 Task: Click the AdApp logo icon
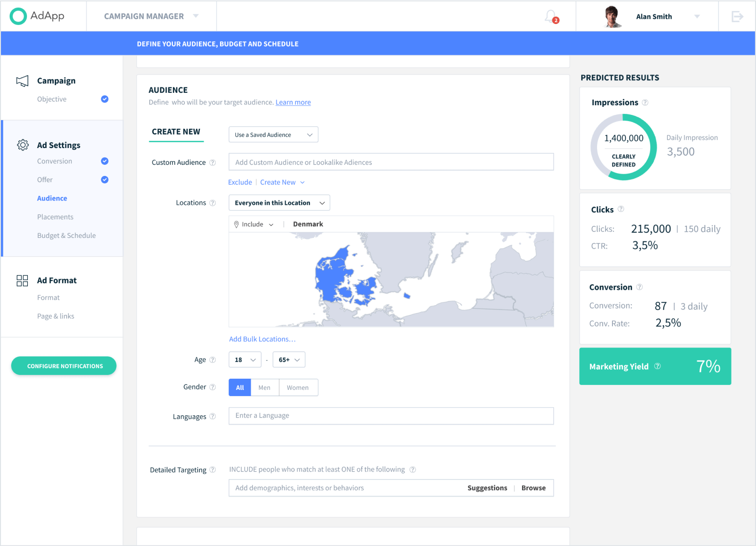click(x=18, y=16)
